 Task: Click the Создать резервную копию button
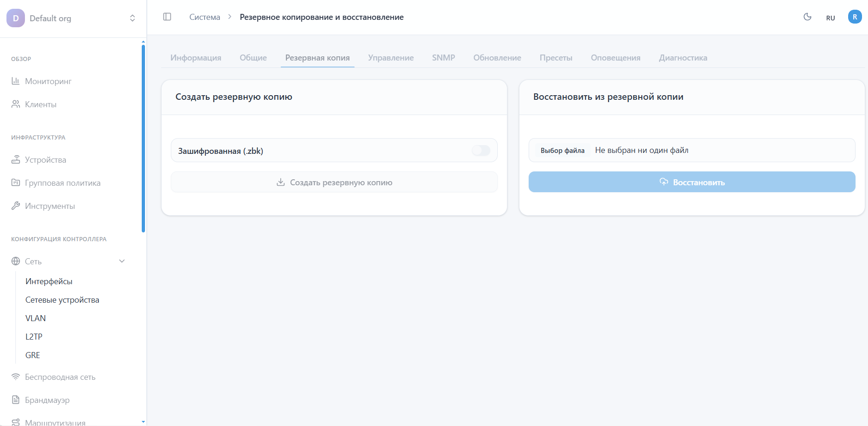(333, 182)
